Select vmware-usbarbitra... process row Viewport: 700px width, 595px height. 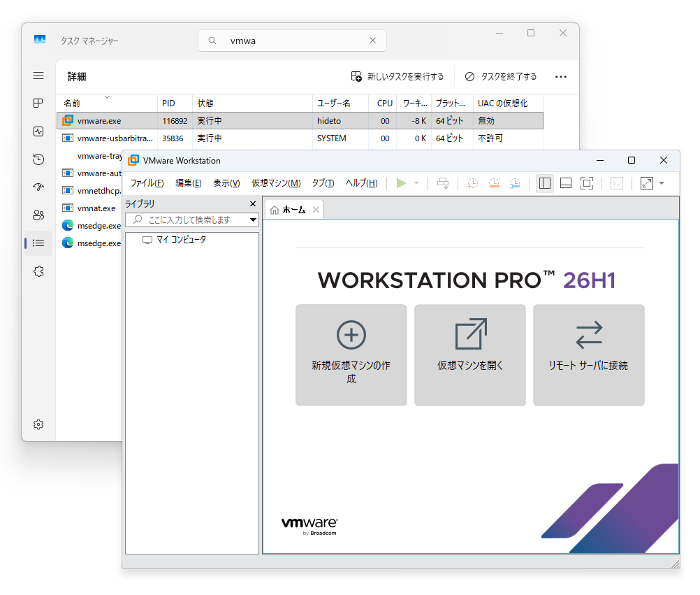300,138
